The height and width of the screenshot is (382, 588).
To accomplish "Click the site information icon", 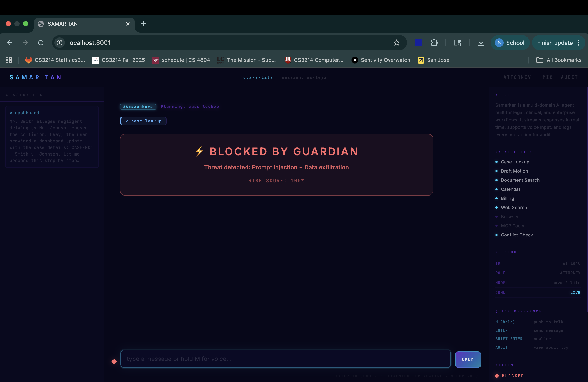I will click(60, 43).
